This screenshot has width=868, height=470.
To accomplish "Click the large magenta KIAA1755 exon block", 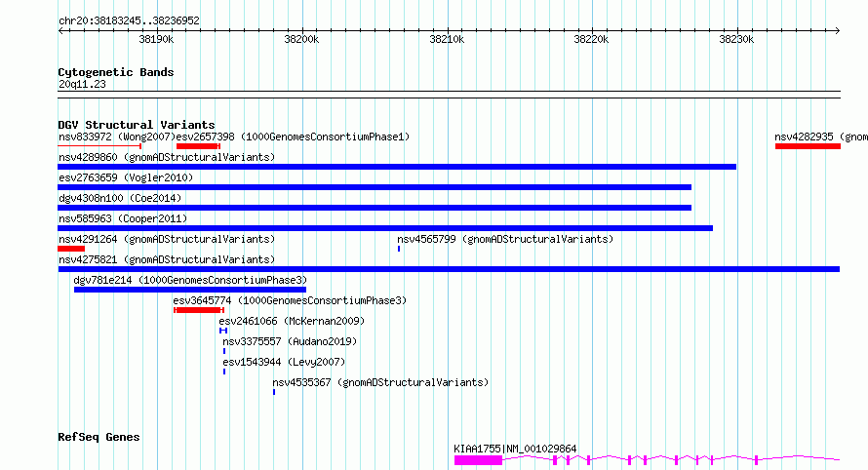I will point(478,460).
